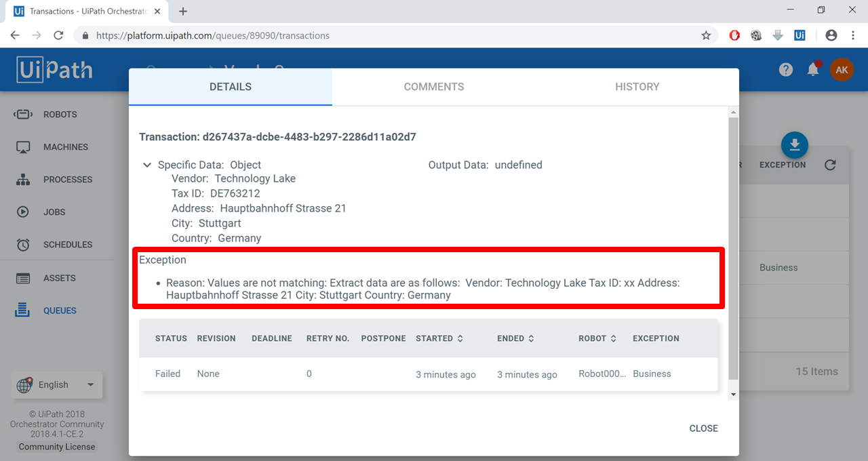Viewport: 868px width, 461px height.
Task: Click the globe language icon
Action: tap(24, 385)
